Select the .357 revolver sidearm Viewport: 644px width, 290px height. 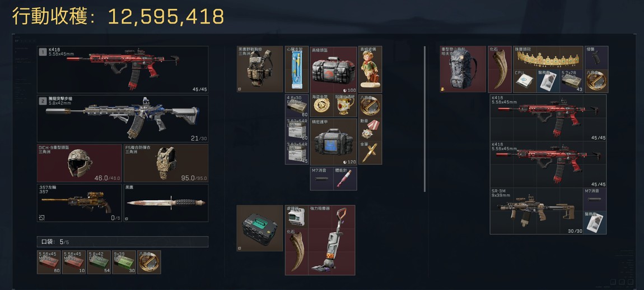pos(80,203)
